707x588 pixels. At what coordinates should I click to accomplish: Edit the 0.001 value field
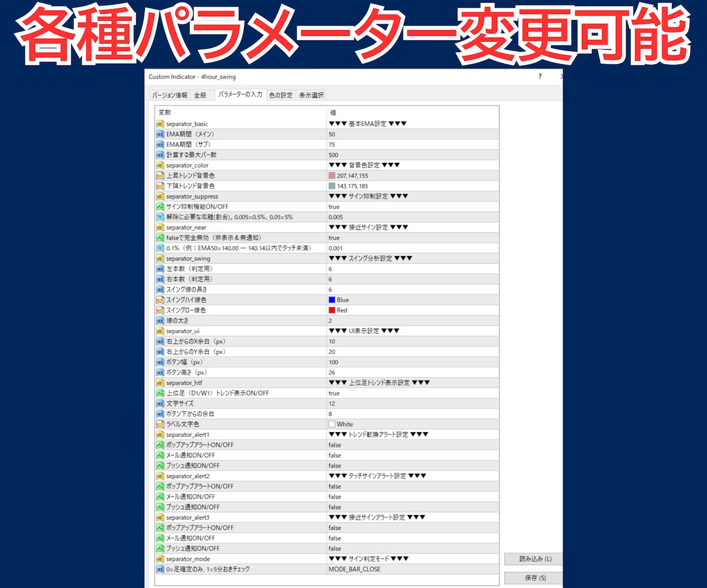413,249
